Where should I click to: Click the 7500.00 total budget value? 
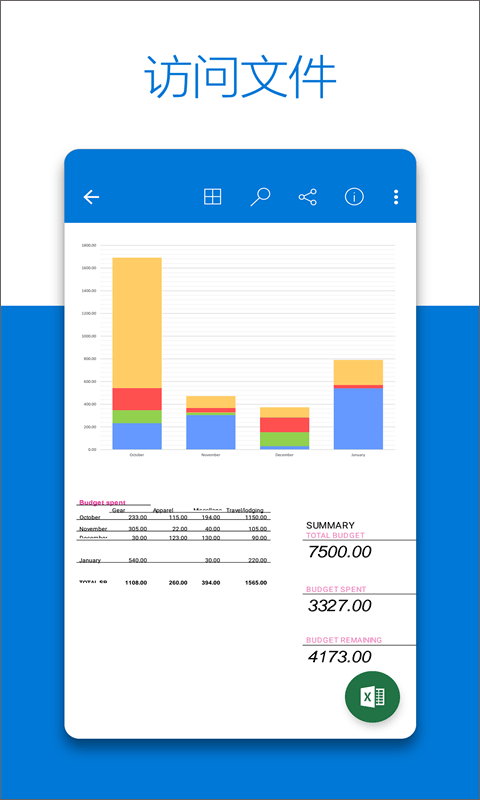(x=340, y=552)
